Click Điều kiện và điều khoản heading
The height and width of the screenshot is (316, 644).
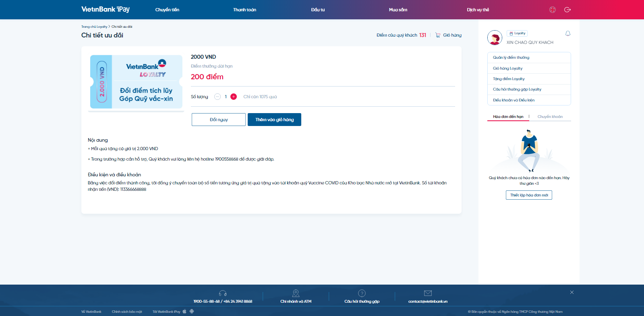click(x=114, y=175)
